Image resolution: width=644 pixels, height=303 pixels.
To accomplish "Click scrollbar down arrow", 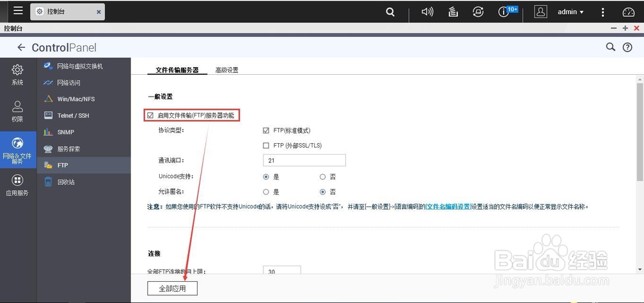I will click(639, 269).
